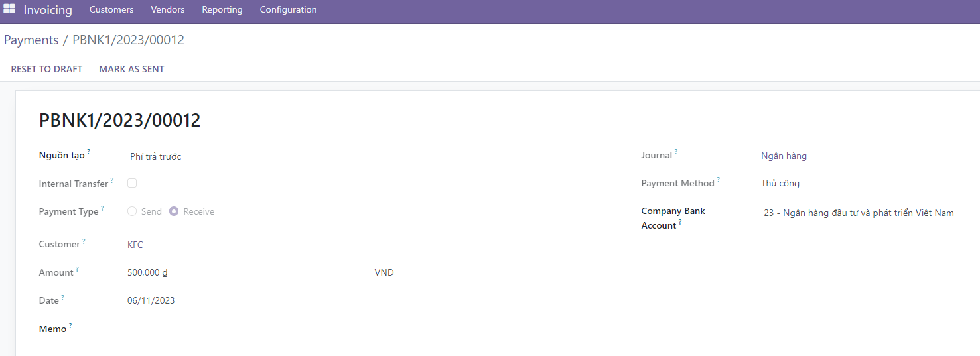Click the Invoicing app title

point(48,10)
